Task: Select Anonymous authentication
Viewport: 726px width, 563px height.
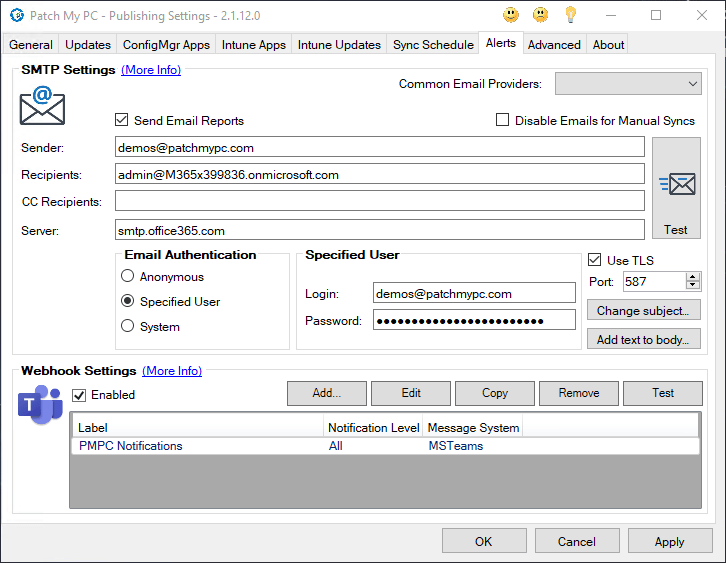Action: [x=127, y=276]
